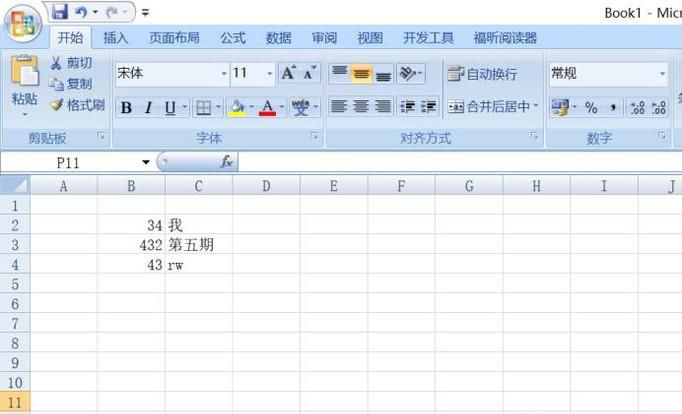The height and width of the screenshot is (414, 682).
Task: Click the Format Painter brush icon
Action: tap(57, 105)
